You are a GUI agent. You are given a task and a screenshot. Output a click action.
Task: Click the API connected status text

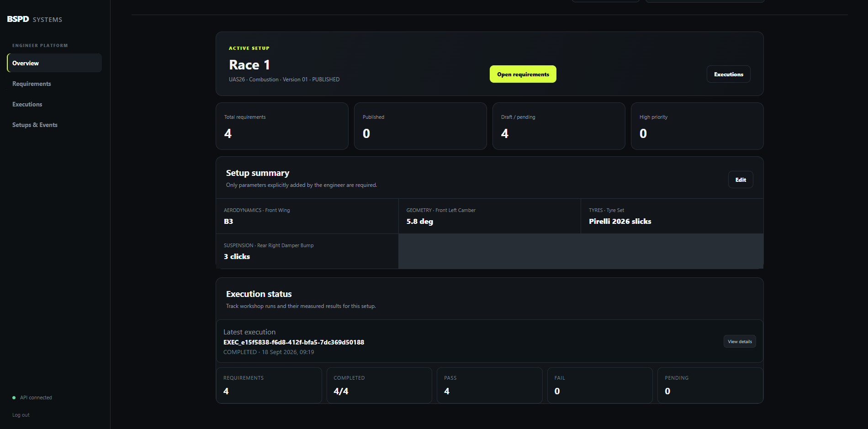(36, 397)
